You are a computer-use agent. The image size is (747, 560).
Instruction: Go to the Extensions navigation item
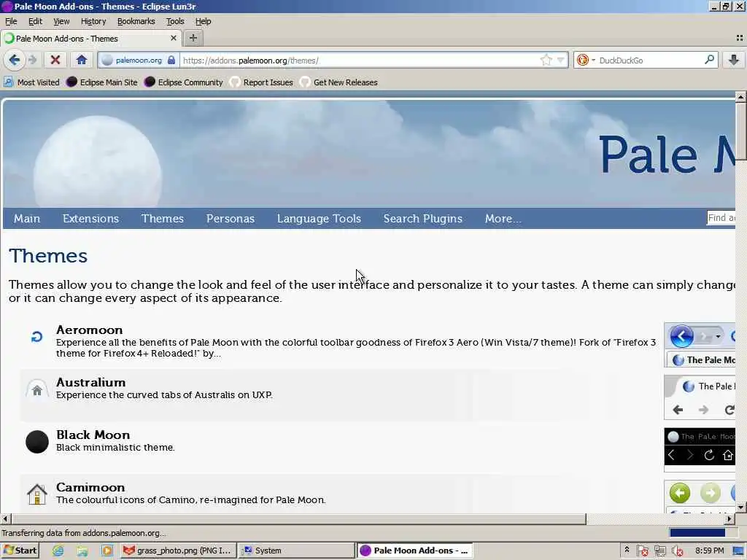coord(90,219)
